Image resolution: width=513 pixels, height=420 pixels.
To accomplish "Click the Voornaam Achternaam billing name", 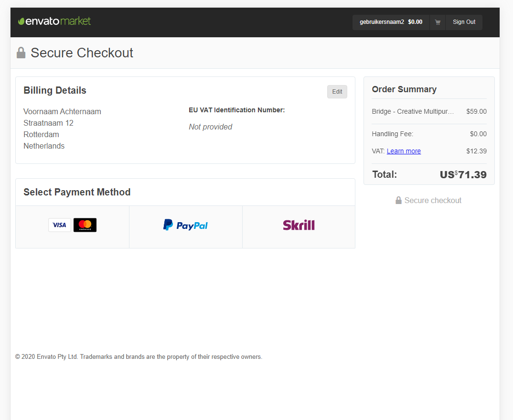I will click(62, 112).
